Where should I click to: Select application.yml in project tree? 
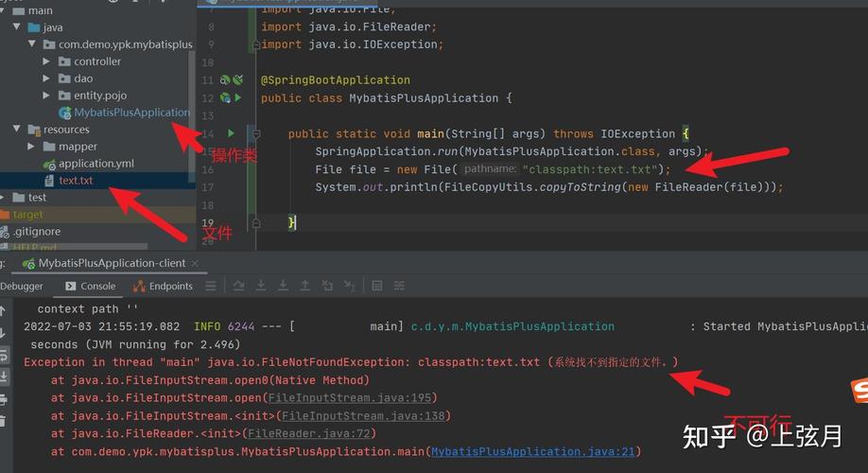95,164
